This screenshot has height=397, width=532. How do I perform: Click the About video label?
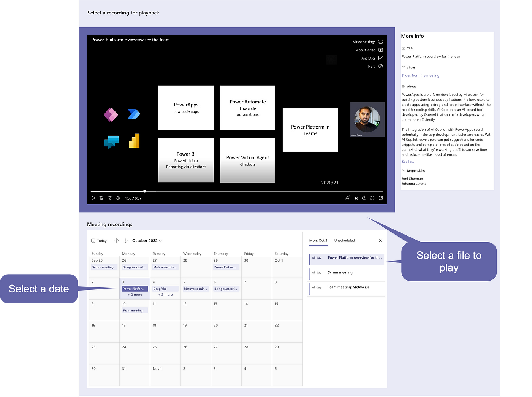pos(366,50)
